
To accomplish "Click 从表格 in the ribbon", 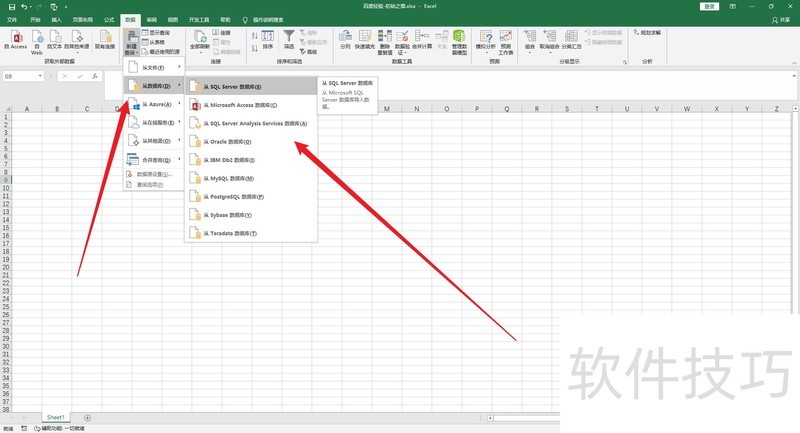I will (x=153, y=42).
